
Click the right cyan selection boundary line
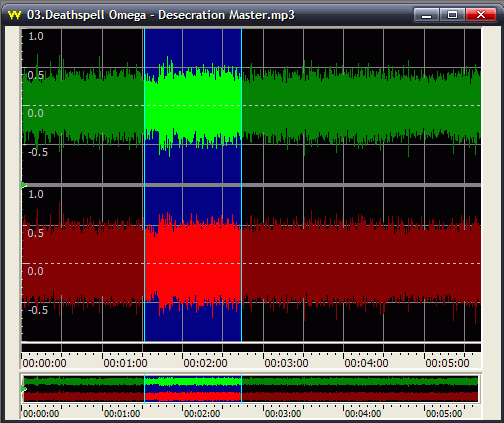coord(242,185)
